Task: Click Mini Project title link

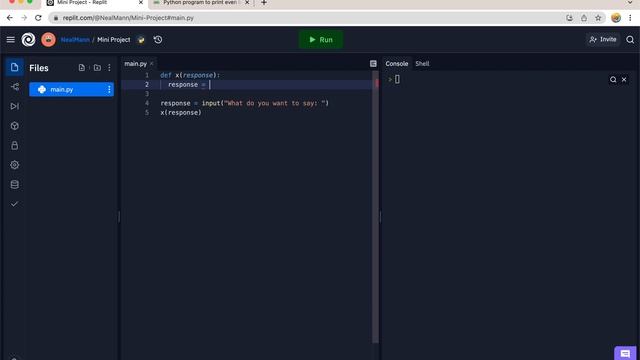Action: coord(113,40)
